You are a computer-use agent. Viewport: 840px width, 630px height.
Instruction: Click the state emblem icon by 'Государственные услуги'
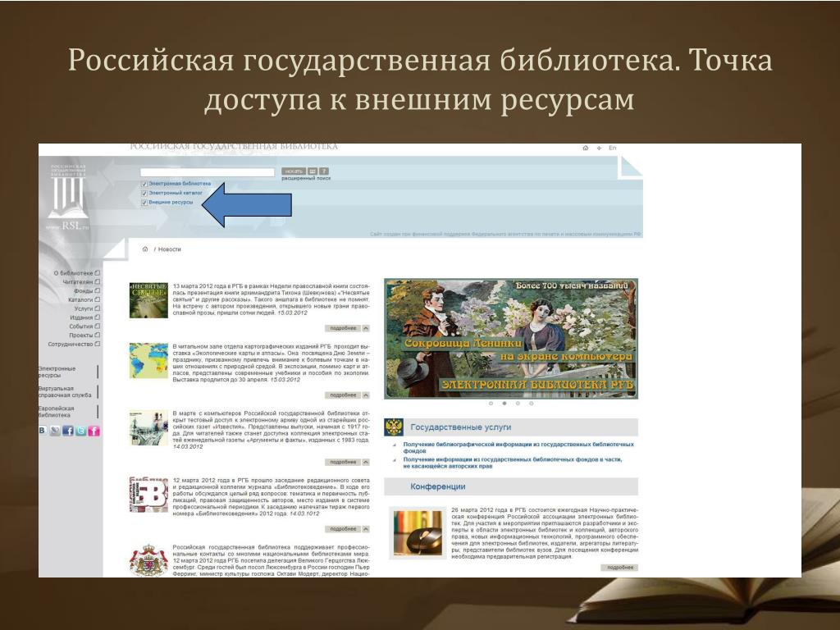[x=394, y=427]
